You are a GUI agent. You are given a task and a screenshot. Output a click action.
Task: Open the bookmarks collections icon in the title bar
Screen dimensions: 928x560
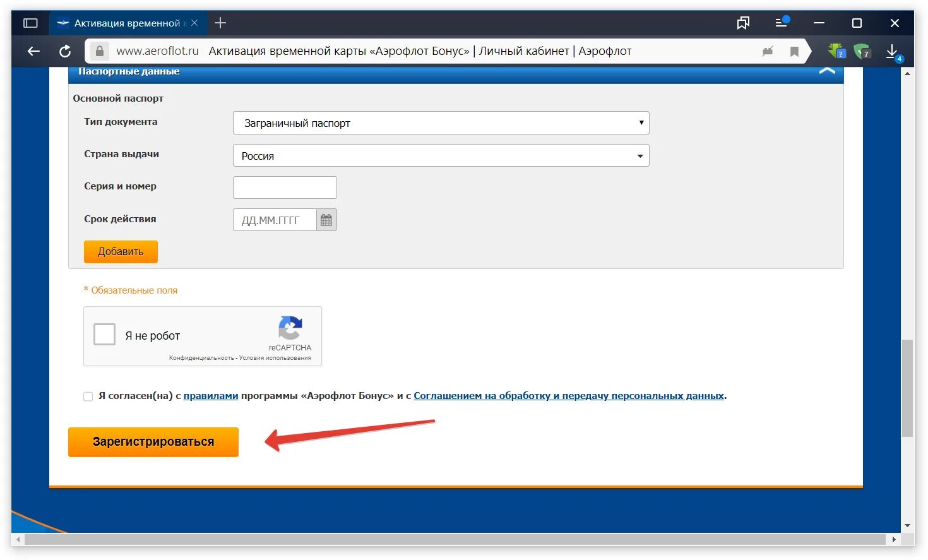point(743,23)
